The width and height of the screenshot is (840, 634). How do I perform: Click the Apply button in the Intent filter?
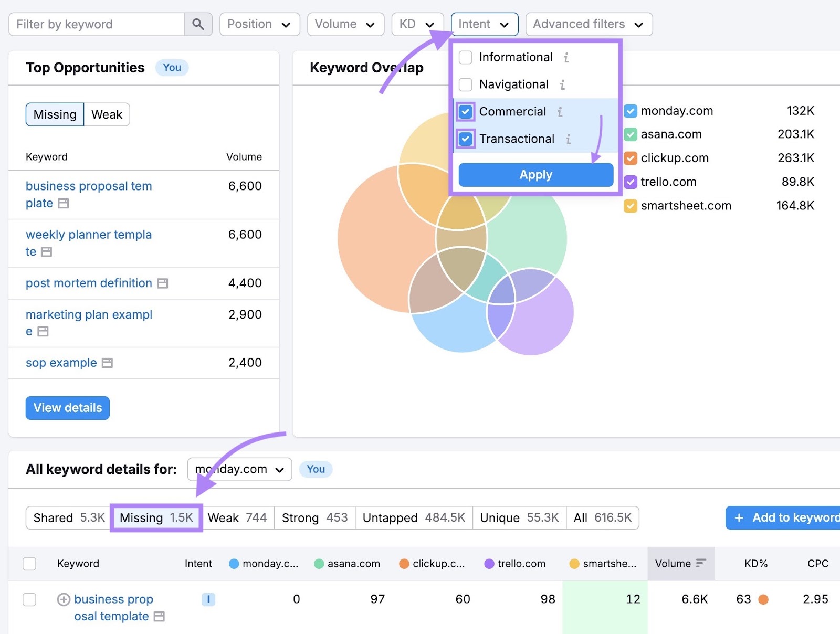[535, 174]
